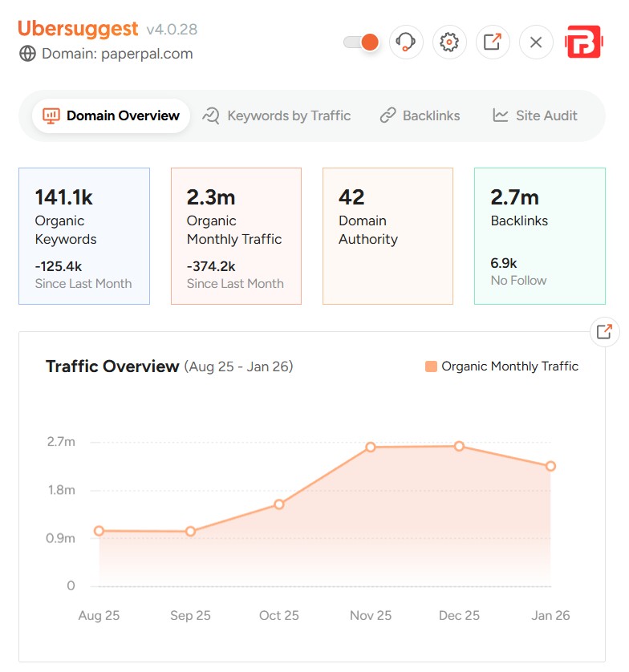Open the Backlinks 2.7m card

[540, 236]
